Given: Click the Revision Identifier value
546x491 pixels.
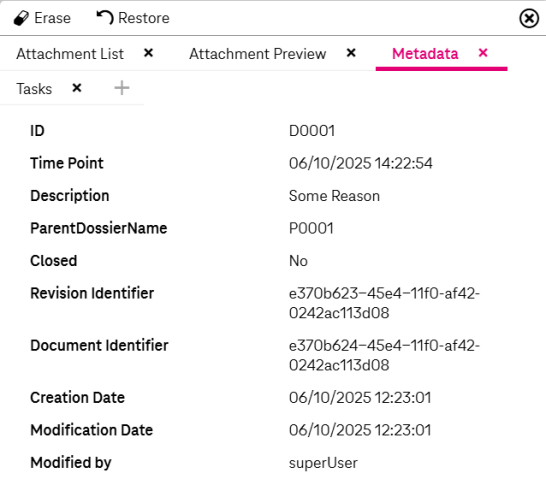Looking at the screenshot, I should (x=384, y=303).
